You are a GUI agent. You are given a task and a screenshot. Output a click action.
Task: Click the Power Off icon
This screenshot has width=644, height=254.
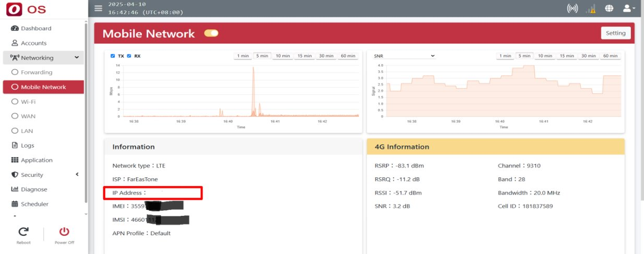pos(64,232)
